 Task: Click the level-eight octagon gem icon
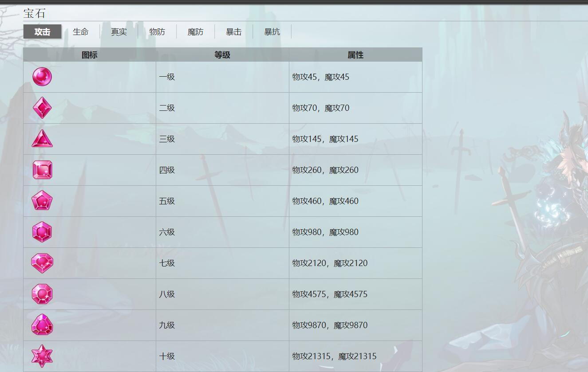pyautogui.click(x=42, y=294)
